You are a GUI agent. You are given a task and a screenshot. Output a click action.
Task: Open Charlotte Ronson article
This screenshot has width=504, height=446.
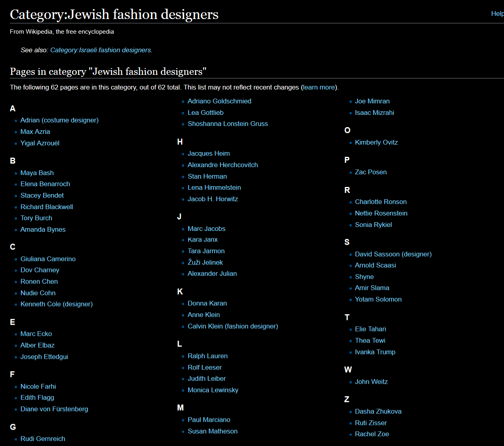click(381, 202)
